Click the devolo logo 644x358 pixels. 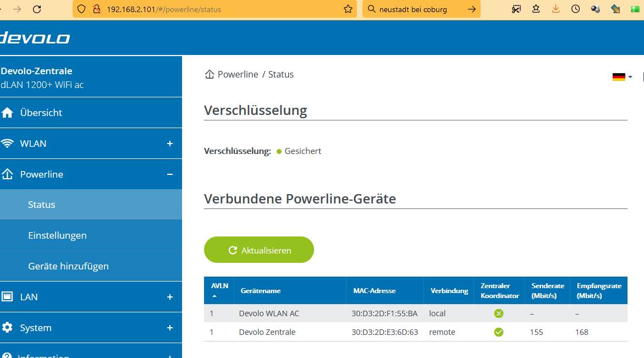(x=35, y=38)
